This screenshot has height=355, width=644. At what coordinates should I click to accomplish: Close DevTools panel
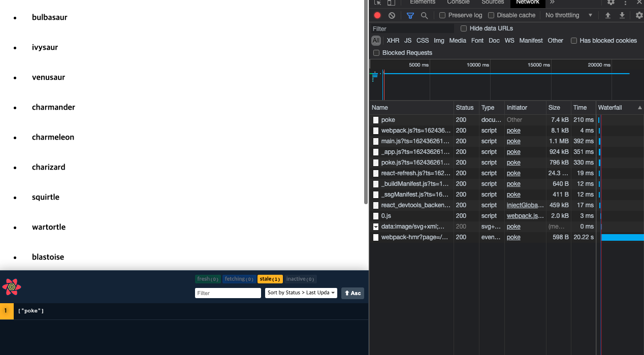(639, 2)
